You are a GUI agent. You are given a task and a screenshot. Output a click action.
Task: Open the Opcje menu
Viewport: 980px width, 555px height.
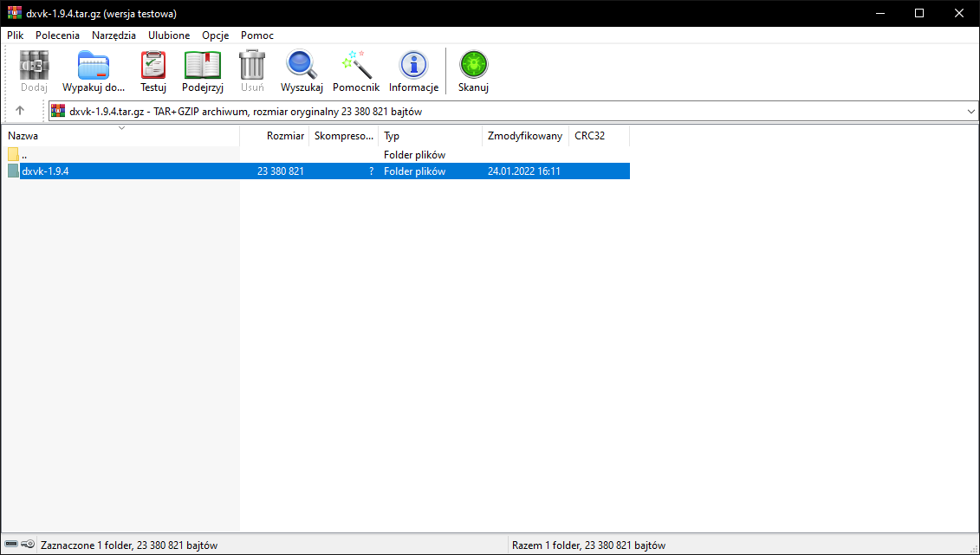point(216,35)
